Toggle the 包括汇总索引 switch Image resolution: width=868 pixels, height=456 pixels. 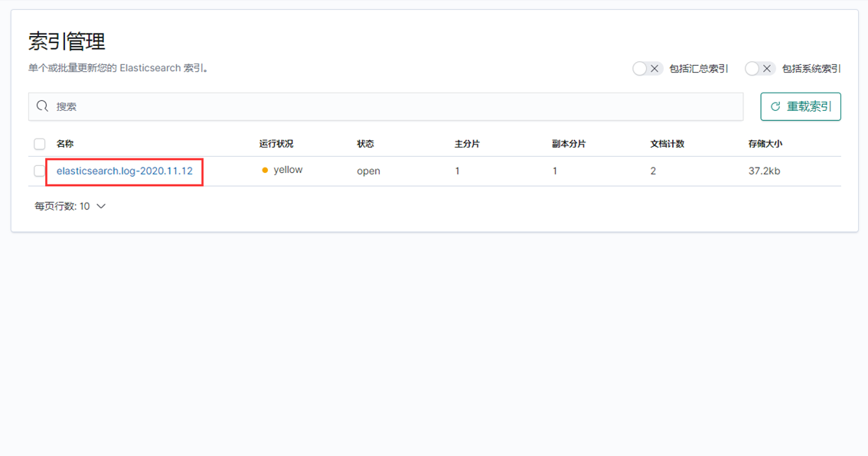(x=647, y=69)
